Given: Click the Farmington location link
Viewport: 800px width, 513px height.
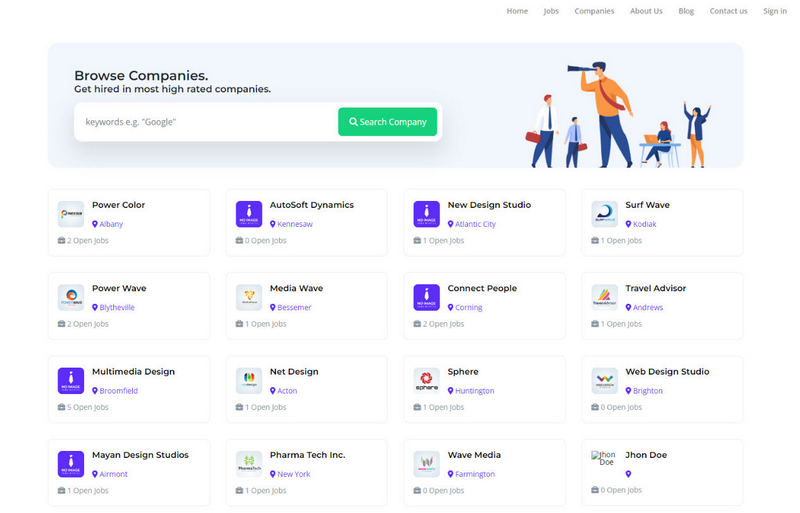Looking at the screenshot, I should pos(475,474).
